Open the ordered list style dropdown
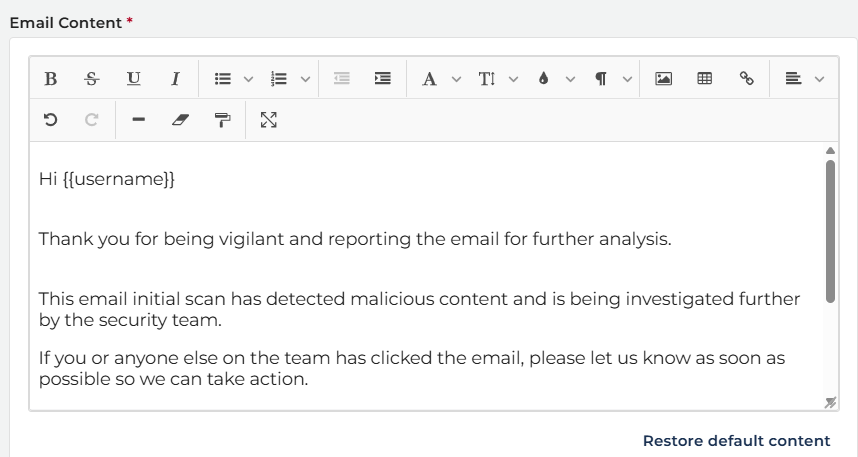 click(305, 79)
